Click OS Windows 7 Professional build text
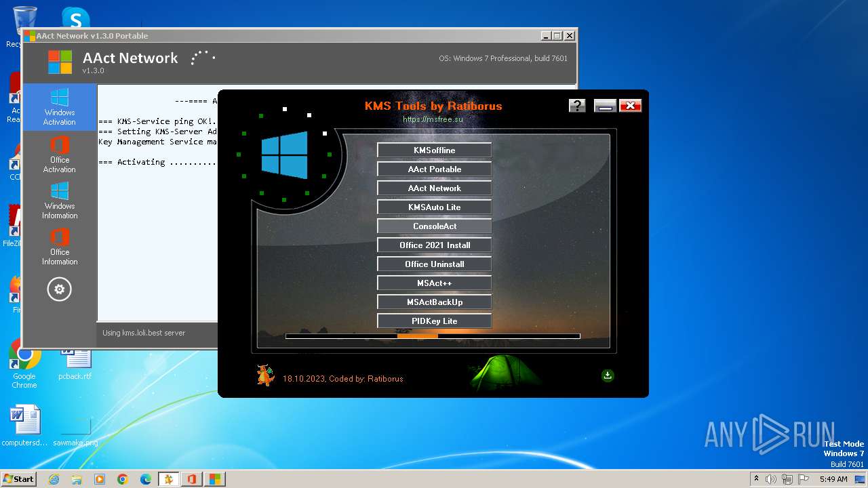868x488 pixels. click(x=503, y=58)
